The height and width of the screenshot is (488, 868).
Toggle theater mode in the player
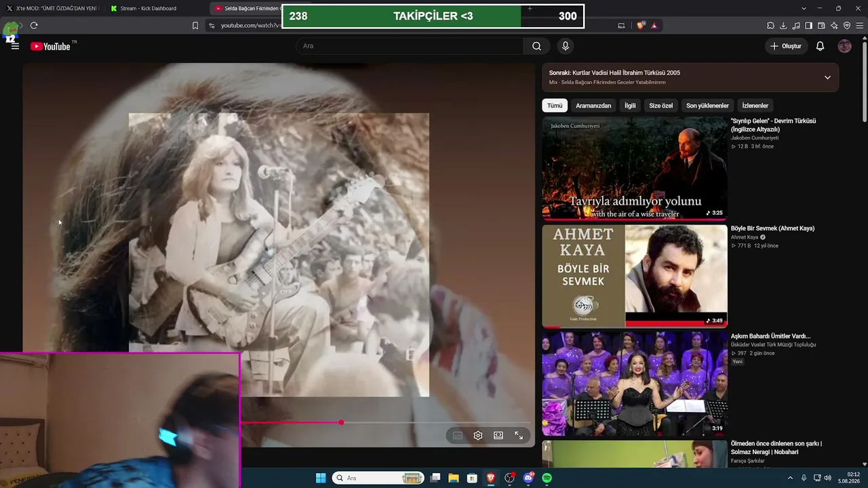[498, 436]
